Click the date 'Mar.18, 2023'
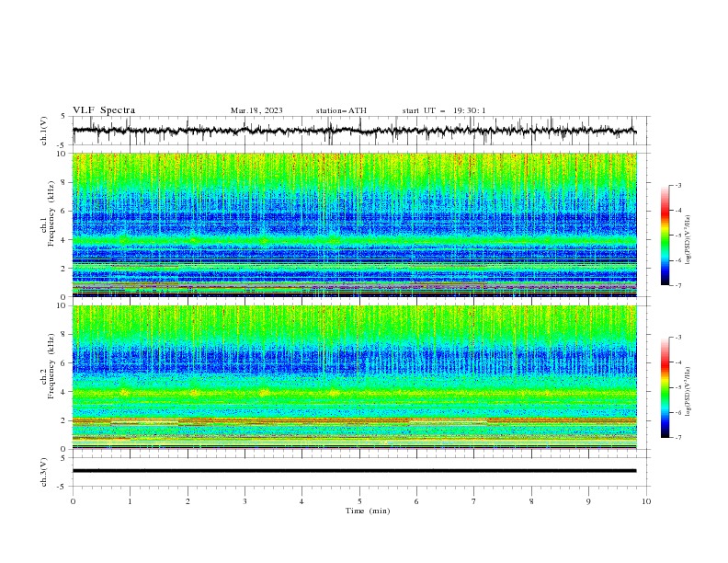 (256, 110)
